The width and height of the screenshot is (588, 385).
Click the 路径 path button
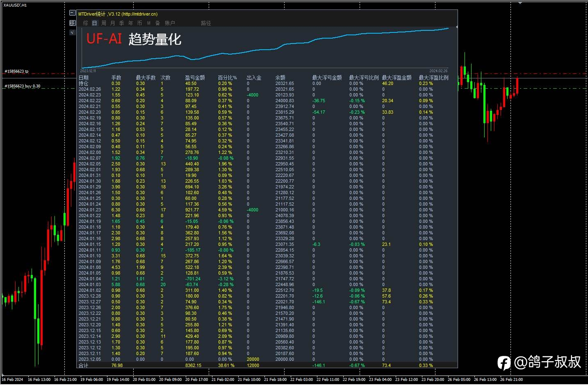click(x=206, y=23)
